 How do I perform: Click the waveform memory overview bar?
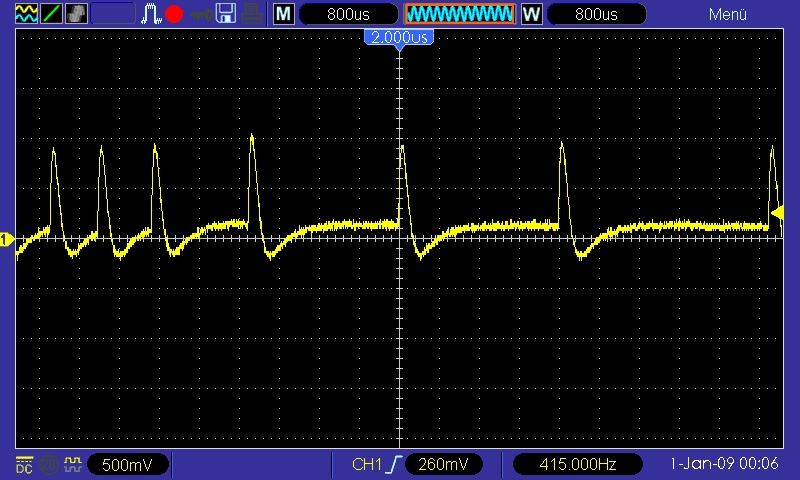(460, 14)
